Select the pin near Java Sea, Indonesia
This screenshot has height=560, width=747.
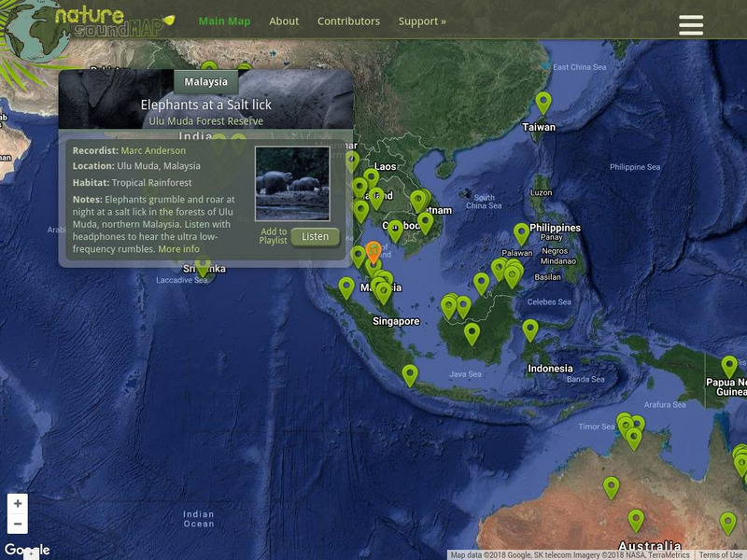409,373
